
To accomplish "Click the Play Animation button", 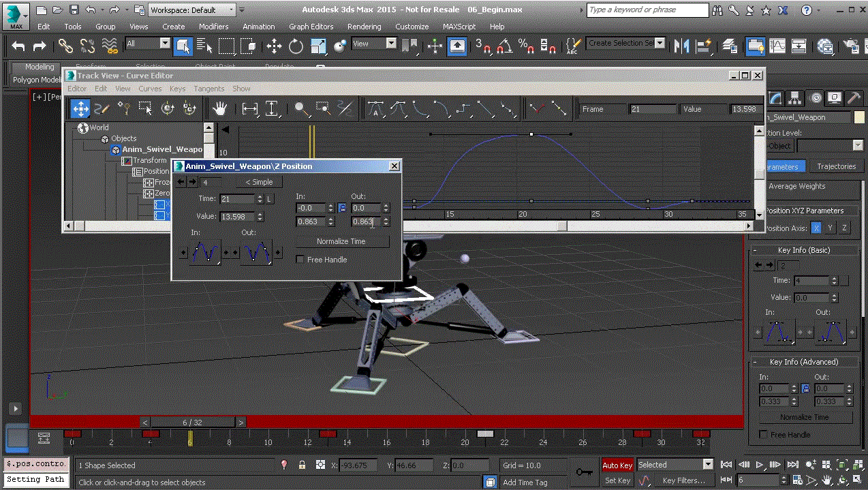I will click(x=760, y=465).
